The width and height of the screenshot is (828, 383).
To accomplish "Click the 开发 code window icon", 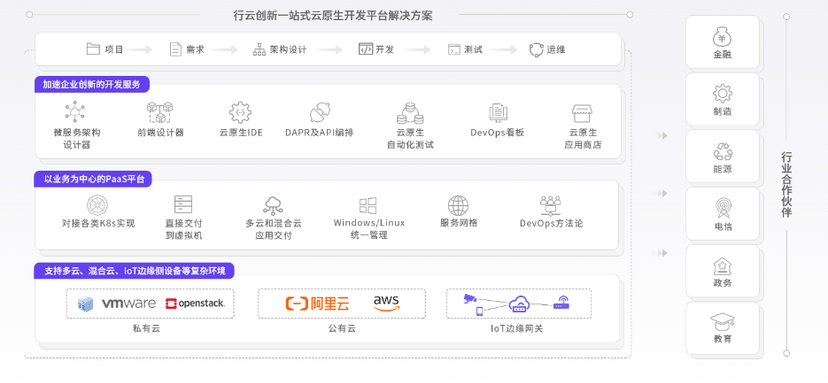I will (365, 49).
